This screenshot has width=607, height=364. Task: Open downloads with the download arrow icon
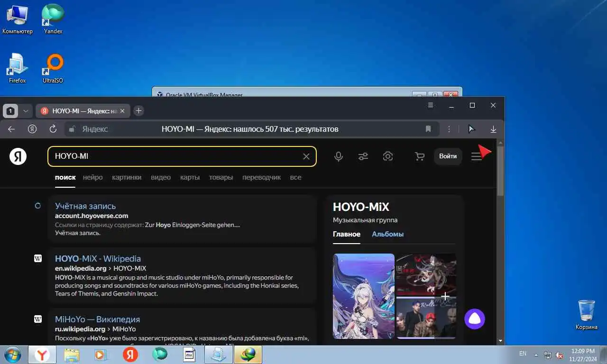(x=493, y=129)
